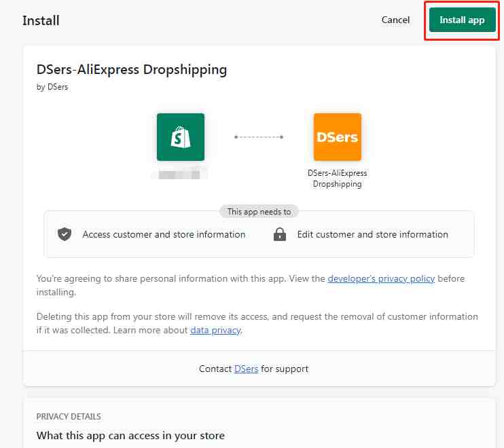This screenshot has width=504, height=448.
Task: Click 'DSers-AliExpress Dropshipping' heading
Action: (x=132, y=69)
